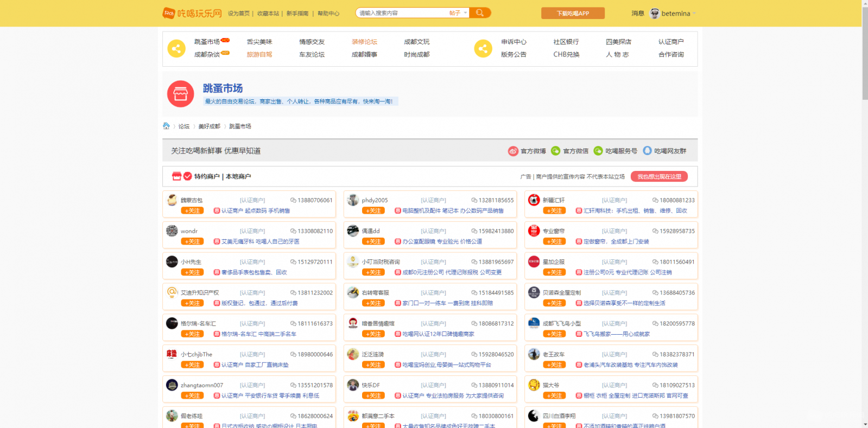Click the 惠 icon in 快乐DF row
868x428 pixels.
398,395
